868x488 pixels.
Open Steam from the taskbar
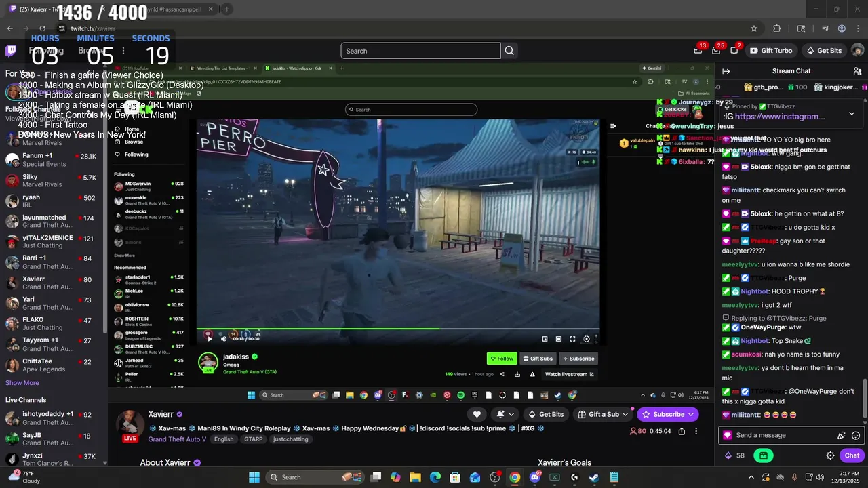[x=594, y=477]
